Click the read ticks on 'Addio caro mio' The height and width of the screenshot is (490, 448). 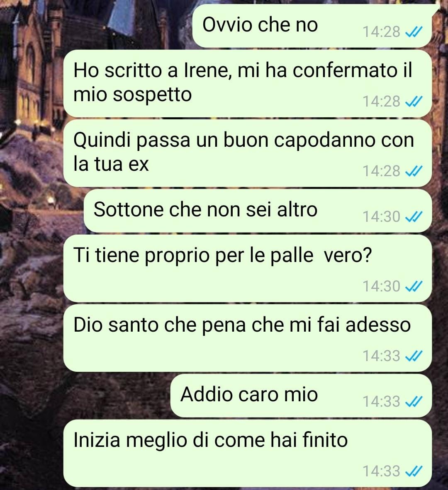coord(414,401)
